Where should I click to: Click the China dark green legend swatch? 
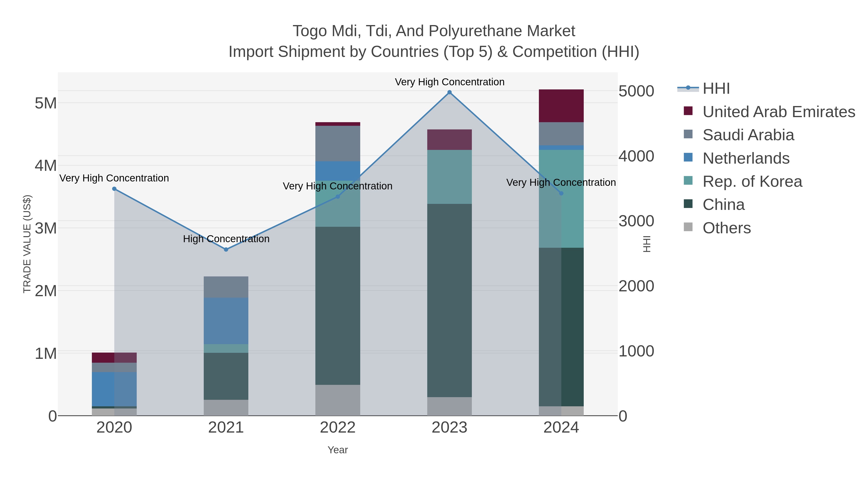coord(688,204)
